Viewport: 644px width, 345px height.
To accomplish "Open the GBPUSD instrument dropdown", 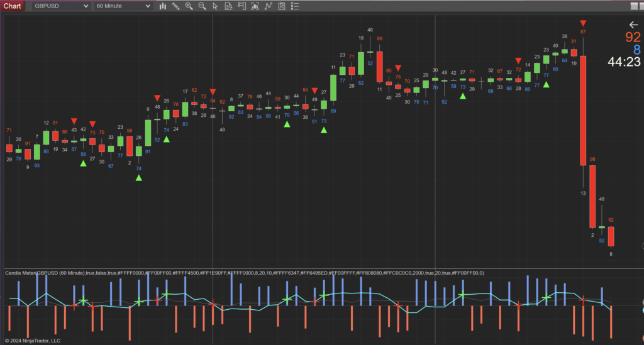I will 60,6.
